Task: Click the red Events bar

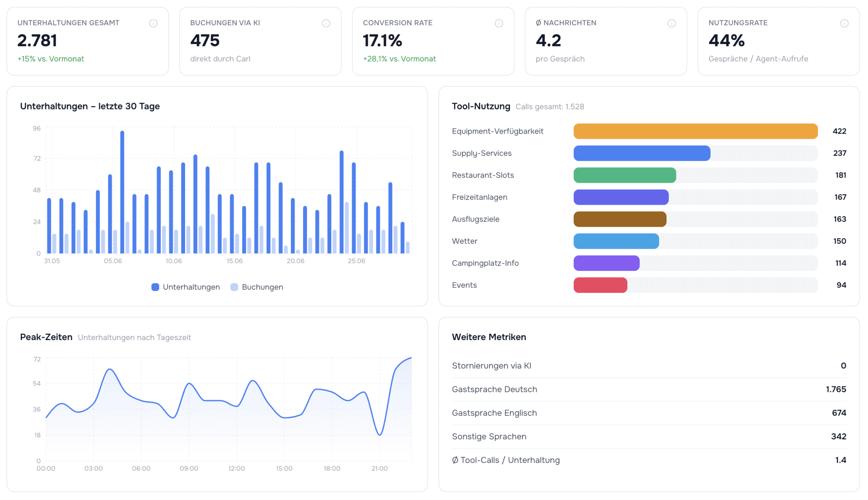Action: click(600, 285)
